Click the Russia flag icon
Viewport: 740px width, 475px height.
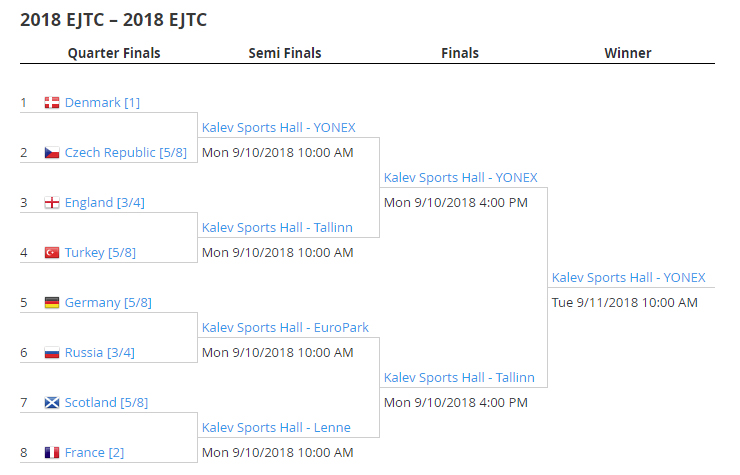[52, 353]
